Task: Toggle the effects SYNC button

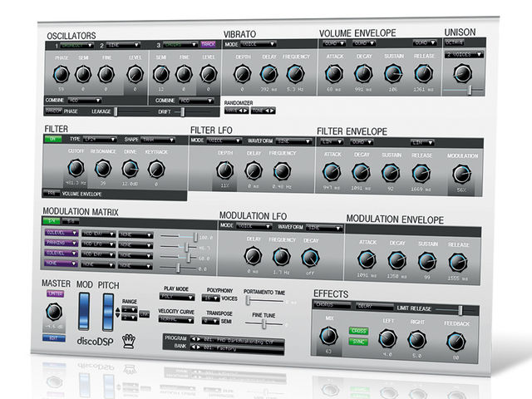Action: 358,342
